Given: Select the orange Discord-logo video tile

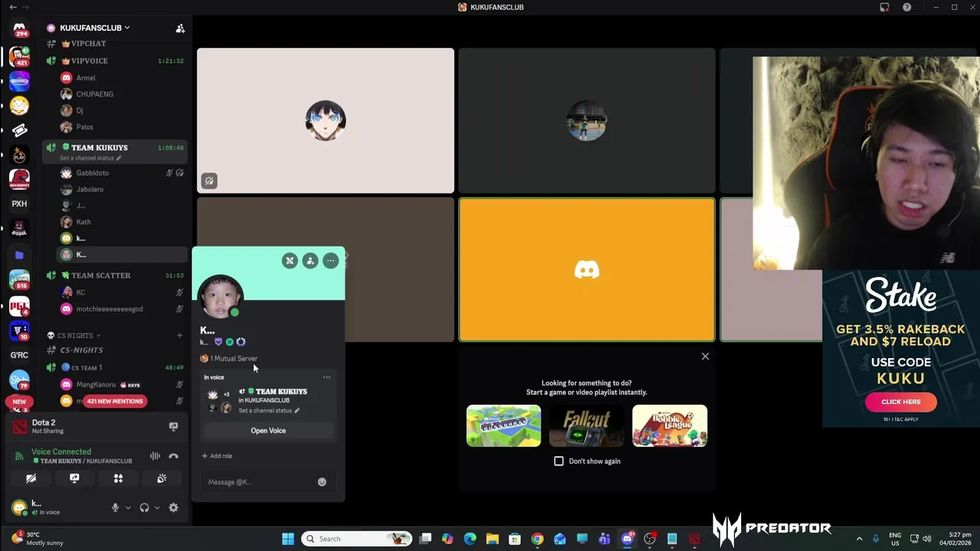Looking at the screenshot, I should point(586,269).
